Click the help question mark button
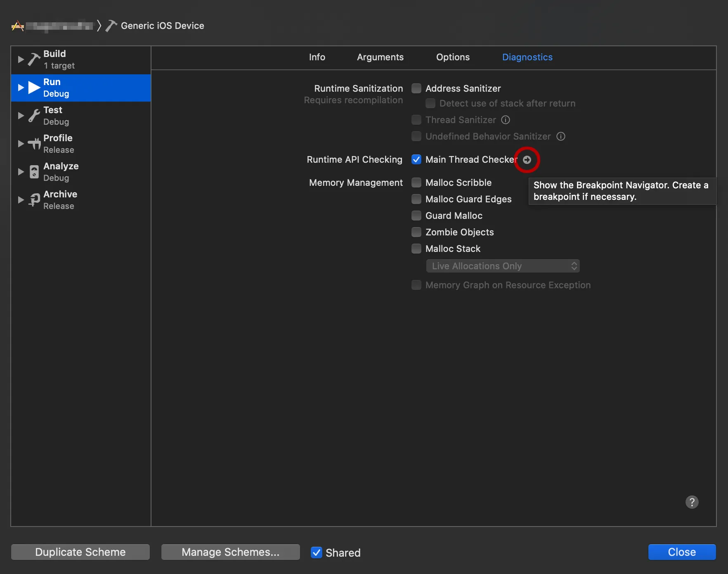Viewport: 728px width, 574px height. pos(692,502)
